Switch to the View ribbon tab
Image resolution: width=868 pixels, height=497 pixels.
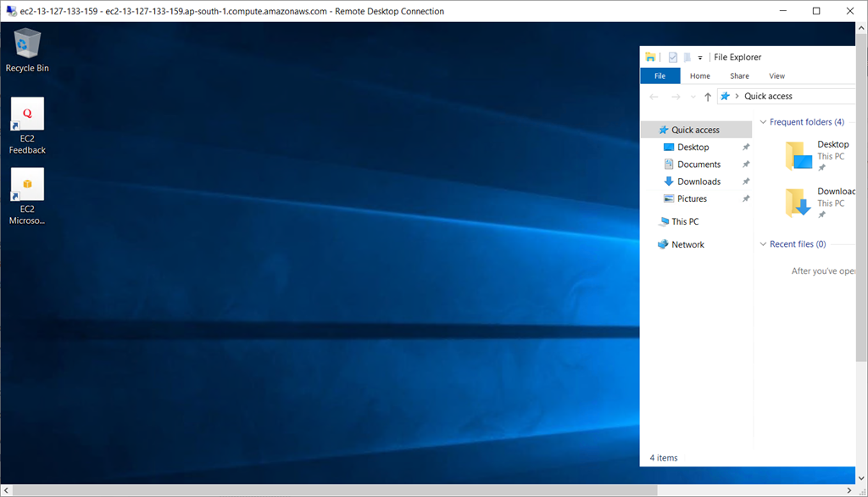click(776, 75)
